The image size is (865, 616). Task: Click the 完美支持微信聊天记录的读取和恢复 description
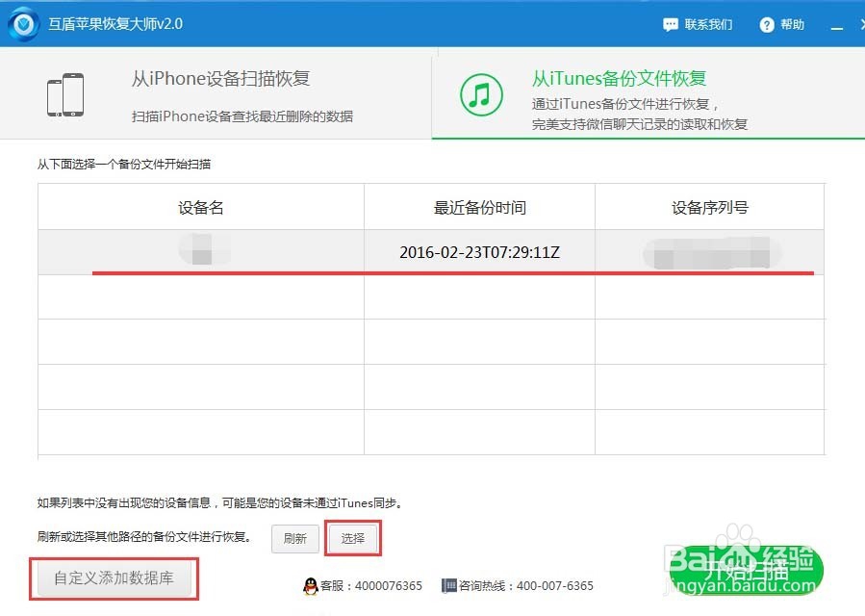[x=640, y=124]
